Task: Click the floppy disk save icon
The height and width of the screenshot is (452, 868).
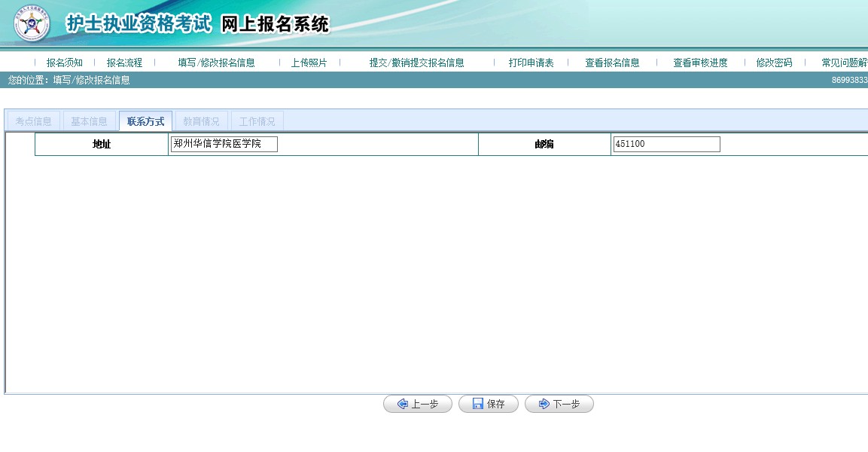Action: (477, 405)
